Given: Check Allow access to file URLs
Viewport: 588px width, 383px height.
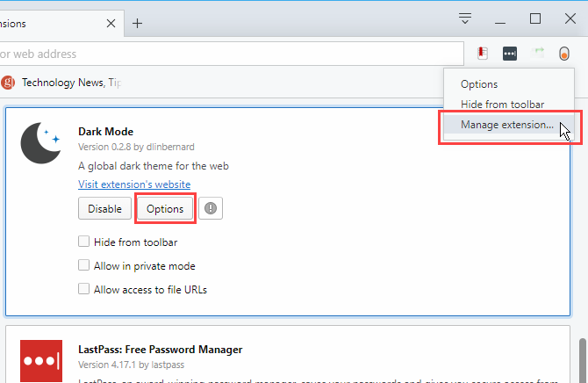Looking at the screenshot, I should tap(83, 289).
